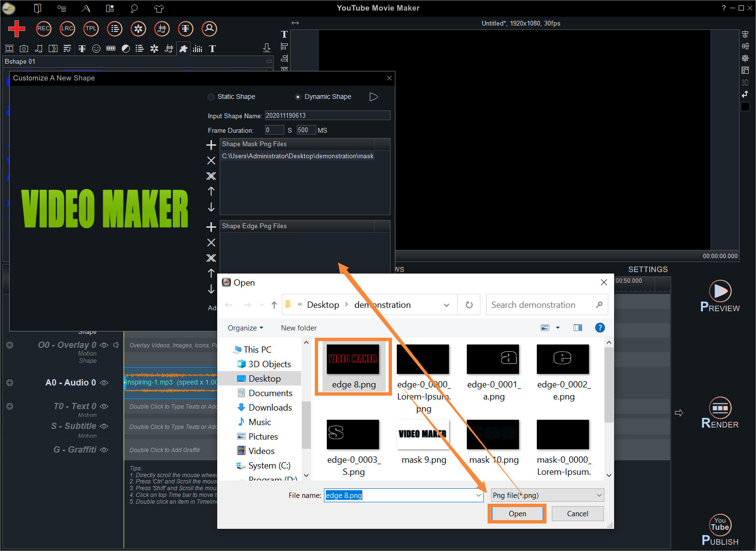The width and height of the screenshot is (756, 551).
Task: Open the LRC lyrics maker icon
Action: [x=67, y=28]
